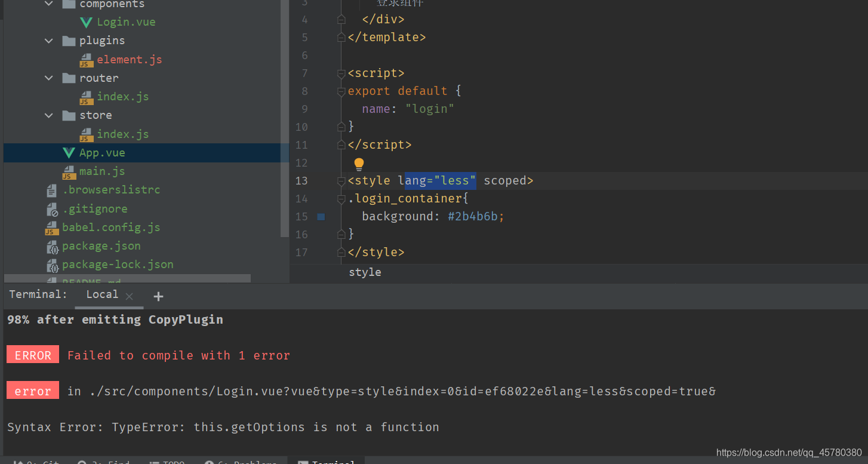Click the "login" string value
The height and width of the screenshot is (464, 868).
(430, 109)
